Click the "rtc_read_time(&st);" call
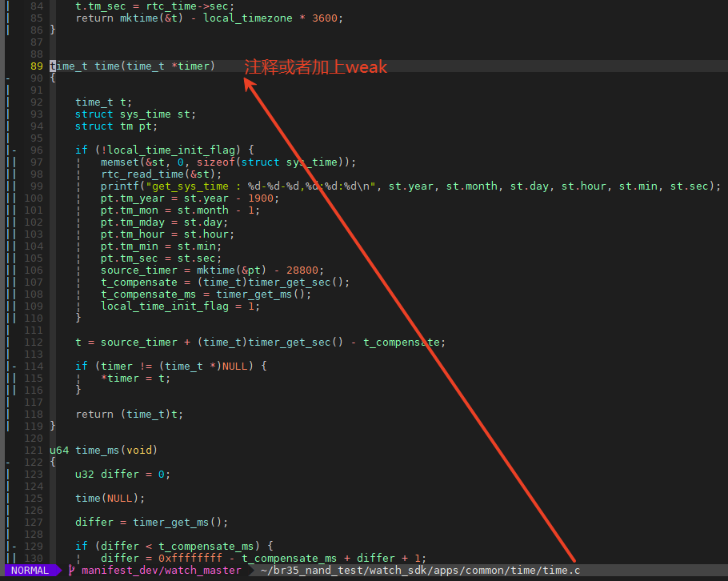 pos(162,174)
